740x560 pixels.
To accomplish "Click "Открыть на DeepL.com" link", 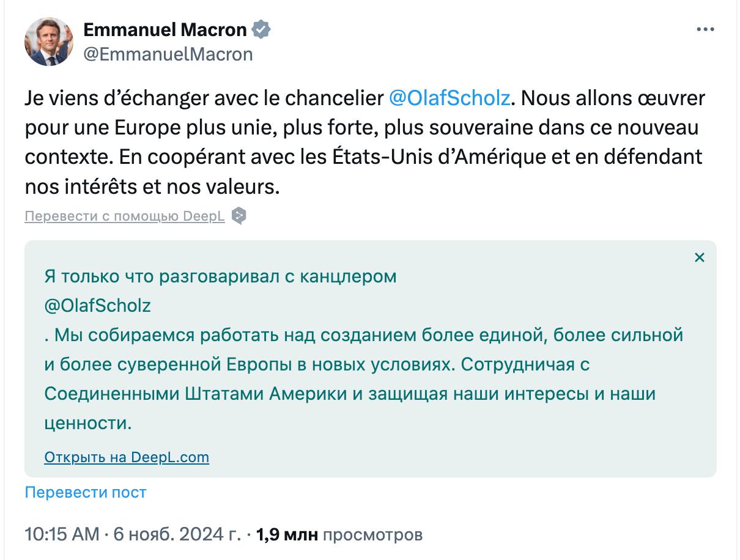I will (x=127, y=457).
